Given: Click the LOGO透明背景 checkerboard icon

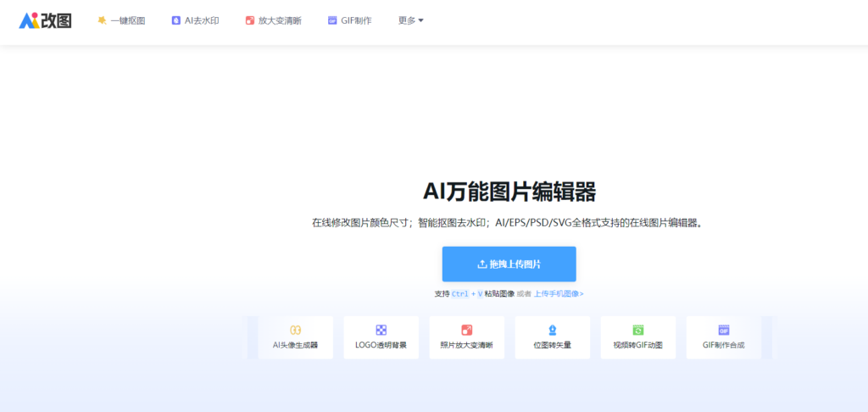Looking at the screenshot, I should tap(381, 330).
